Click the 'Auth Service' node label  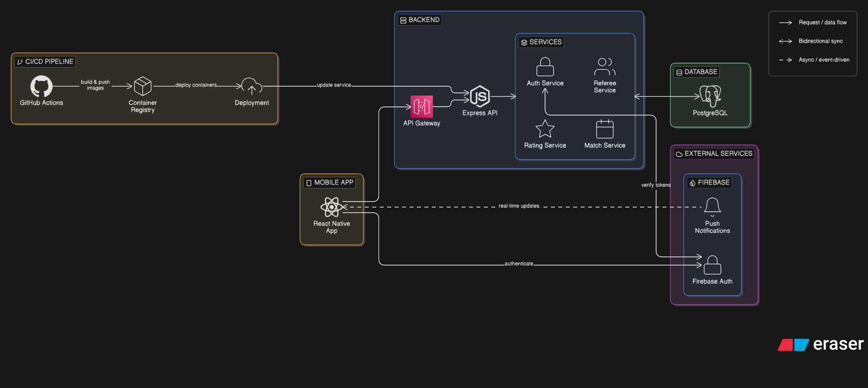click(545, 83)
